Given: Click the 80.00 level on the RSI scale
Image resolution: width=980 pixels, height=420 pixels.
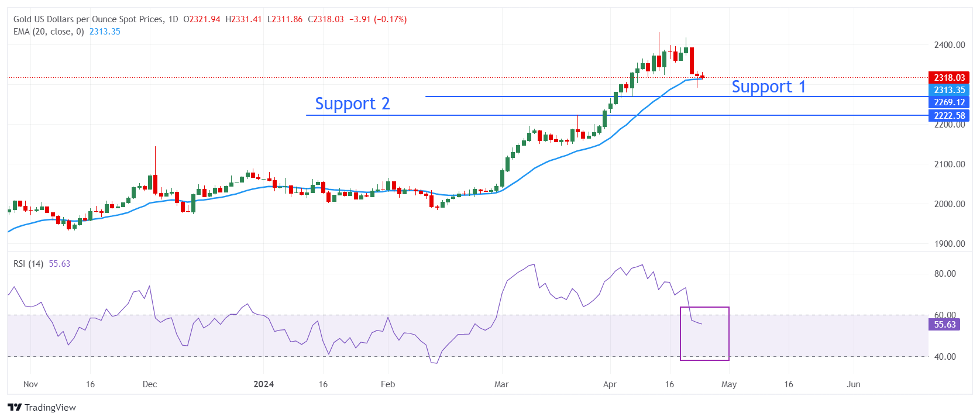Looking at the screenshot, I should [x=945, y=273].
